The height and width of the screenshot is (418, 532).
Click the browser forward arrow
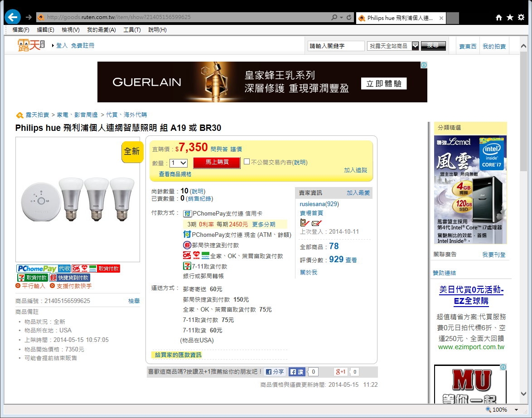(29, 17)
